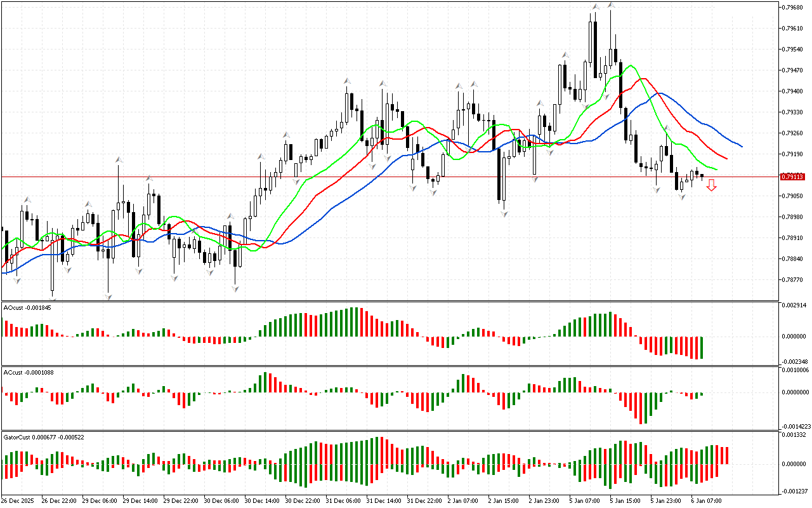Click the red 0.79113 current price tag
812x508 pixels.
793,177
